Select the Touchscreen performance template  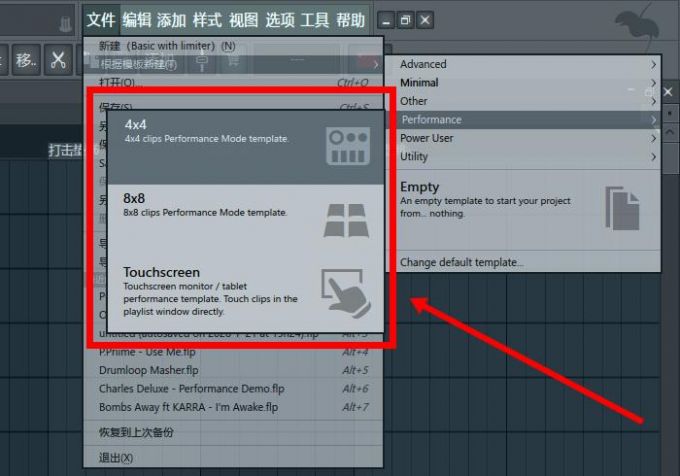click(x=246, y=295)
